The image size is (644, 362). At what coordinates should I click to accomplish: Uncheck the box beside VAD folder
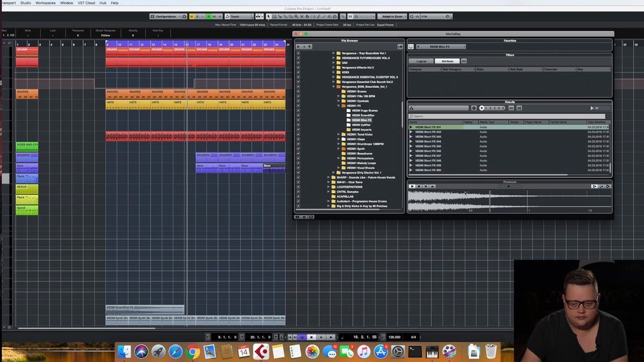[298, 63]
